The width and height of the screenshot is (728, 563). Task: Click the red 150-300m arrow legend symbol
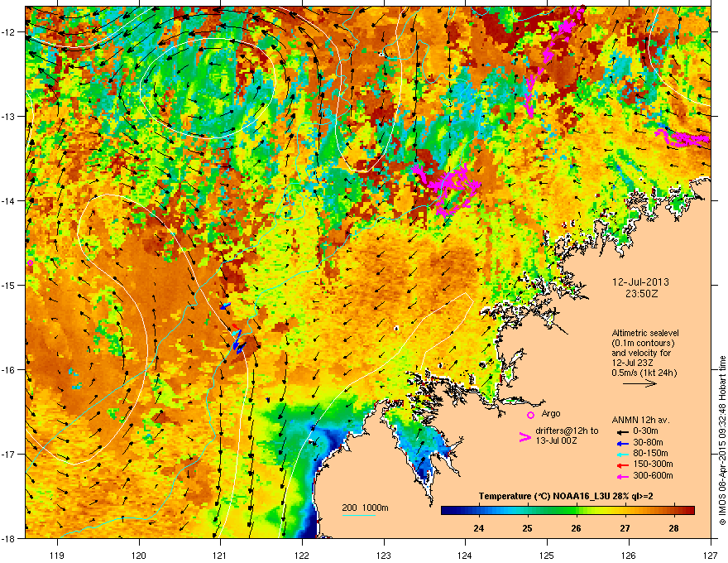click(621, 464)
